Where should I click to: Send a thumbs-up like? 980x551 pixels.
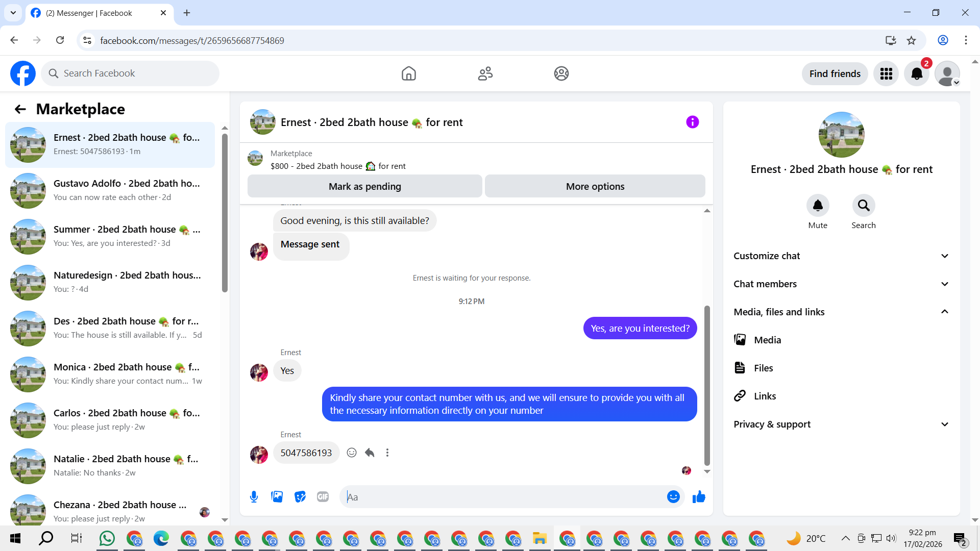(x=699, y=496)
